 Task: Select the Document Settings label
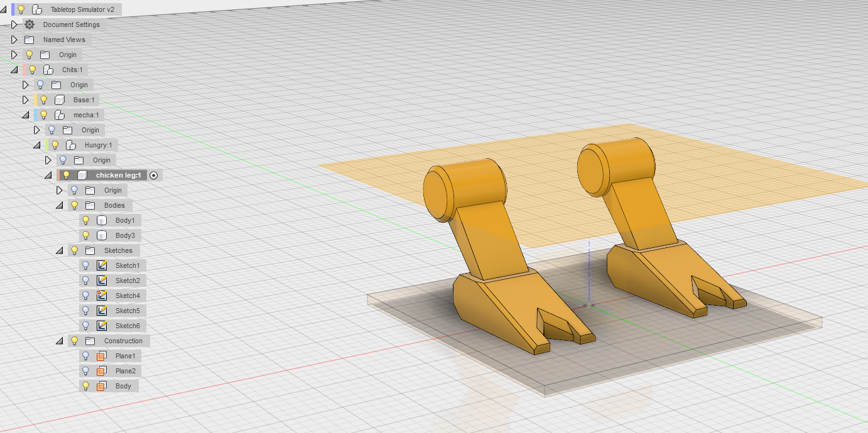[72, 24]
